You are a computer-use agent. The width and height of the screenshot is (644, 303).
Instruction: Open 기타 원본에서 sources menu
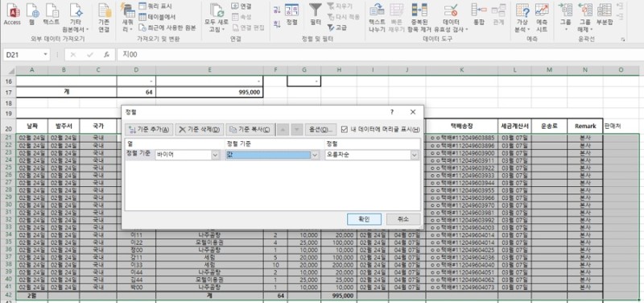coord(75,18)
